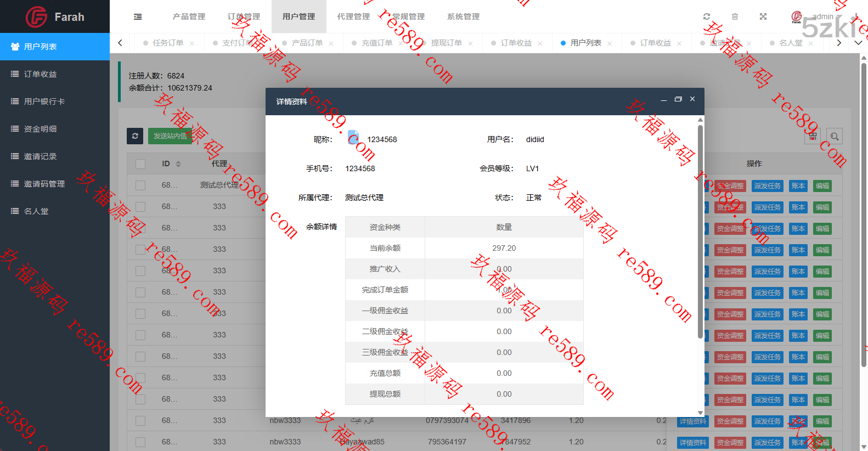Open the table search magnifier icon

(x=834, y=136)
